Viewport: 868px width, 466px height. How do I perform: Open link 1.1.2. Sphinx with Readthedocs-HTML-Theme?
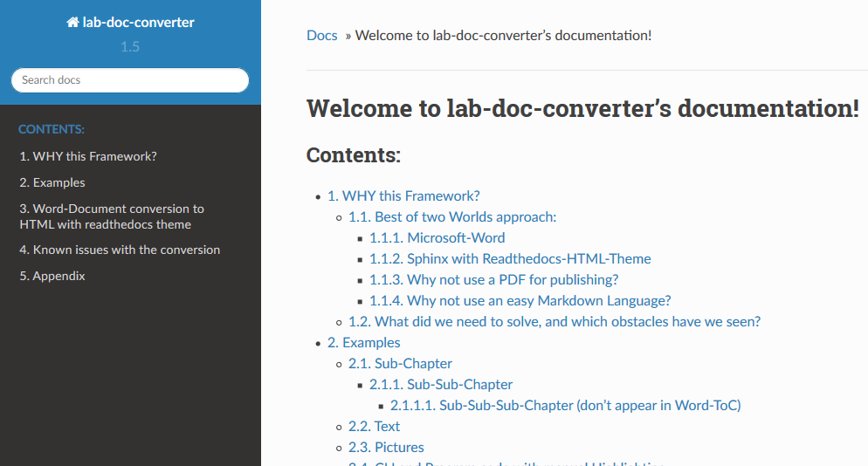pos(510,259)
